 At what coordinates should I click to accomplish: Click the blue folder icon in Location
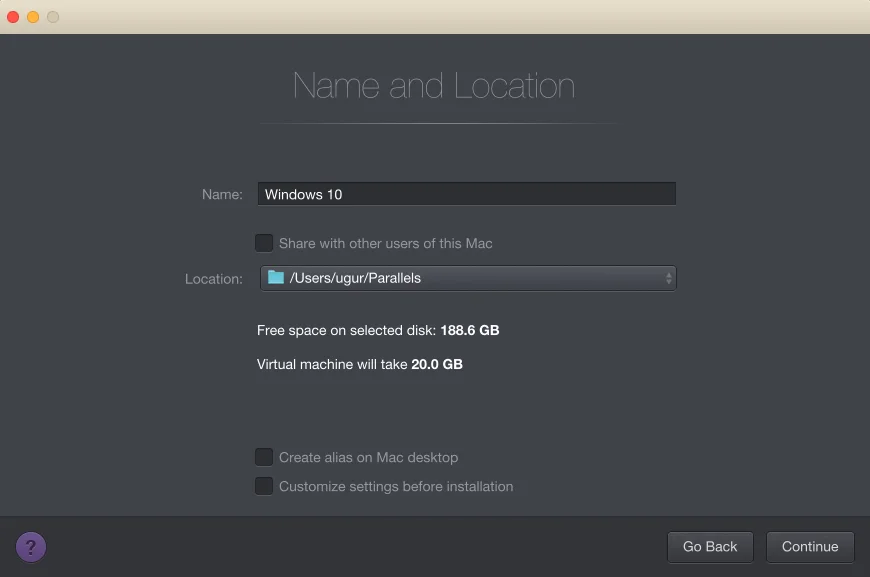pyautogui.click(x=276, y=278)
